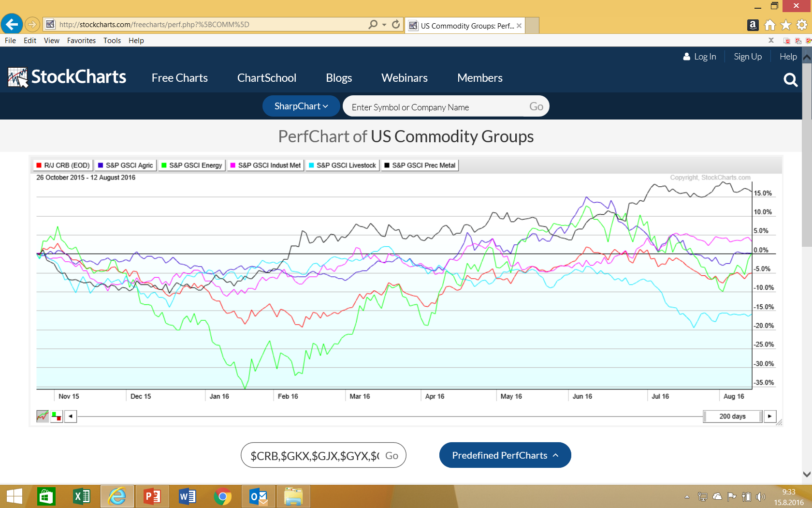Toggle S&P GSCI Energy legend series
Screen dimensions: 812x508
pyautogui.click(x=191, y=165)
